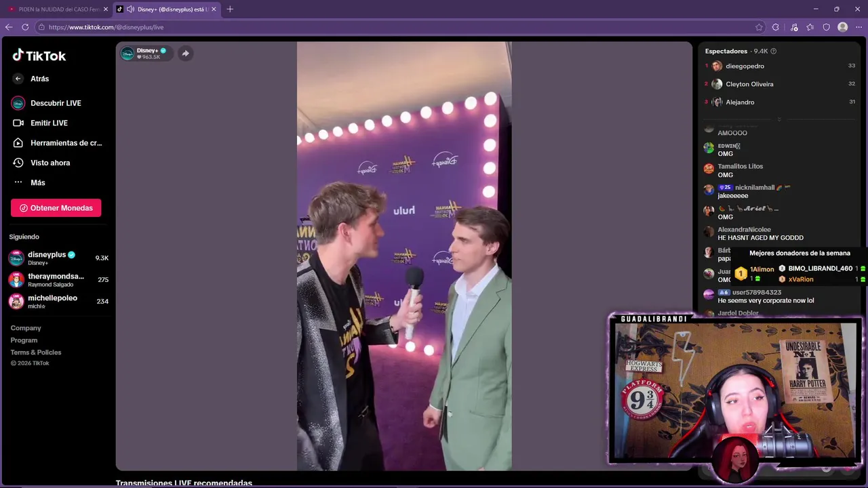Open Terms & Policies link
The width and height of the screenshot is (868, 488).
36,352
